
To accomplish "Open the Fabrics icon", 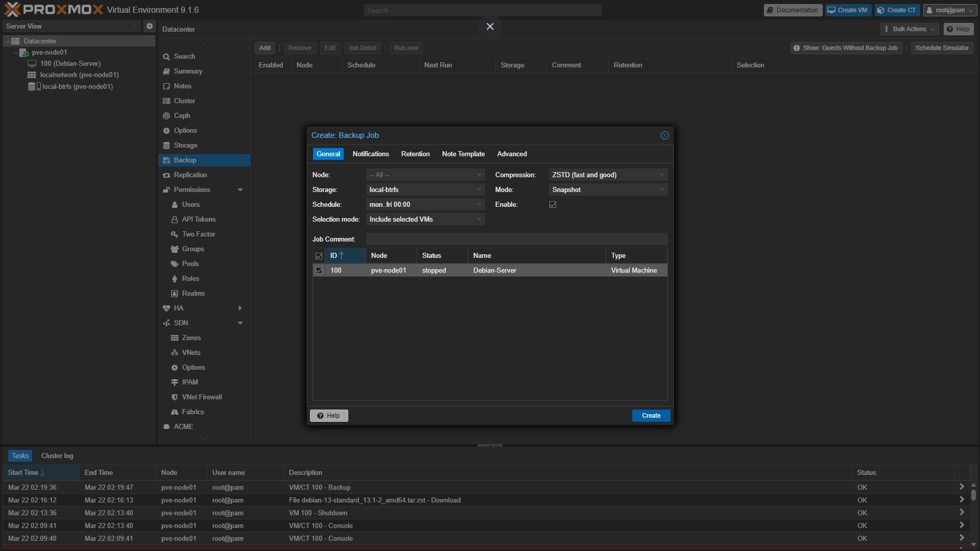I will pos(175,412).
